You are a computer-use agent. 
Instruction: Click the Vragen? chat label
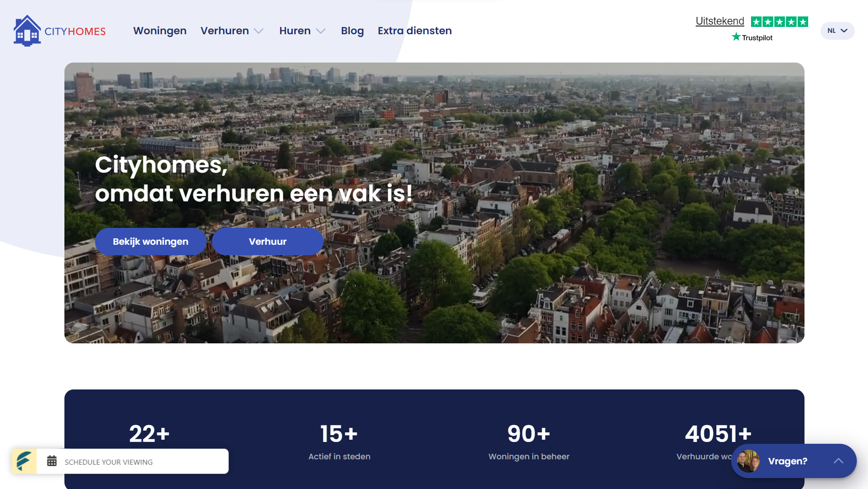[788, 461]
